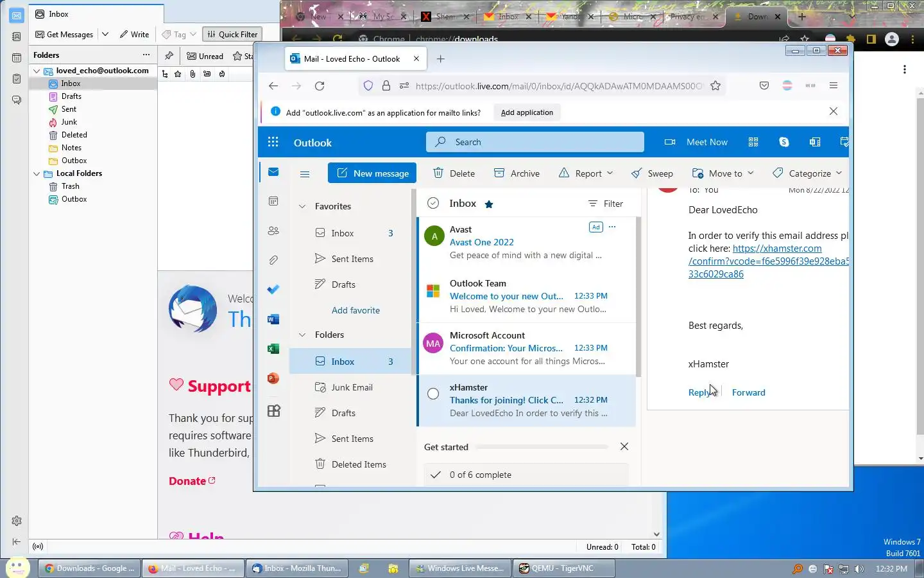Toggle Inbox favorite star in Outlook
The image size is (924, 578).
click(489, 204)
